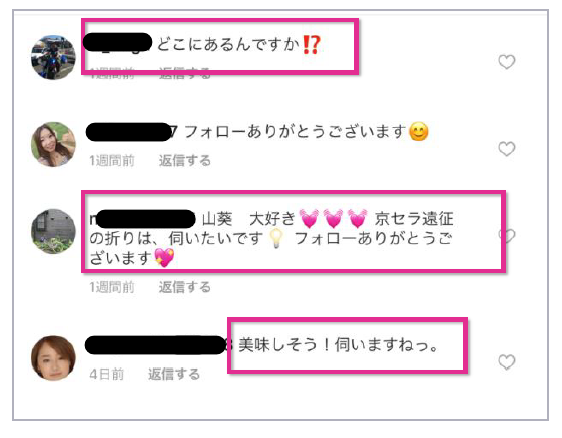Click the 1週間前 timestamp below the 山葵 comment
This screenshot has height=438, width=562.
[112, 287]
